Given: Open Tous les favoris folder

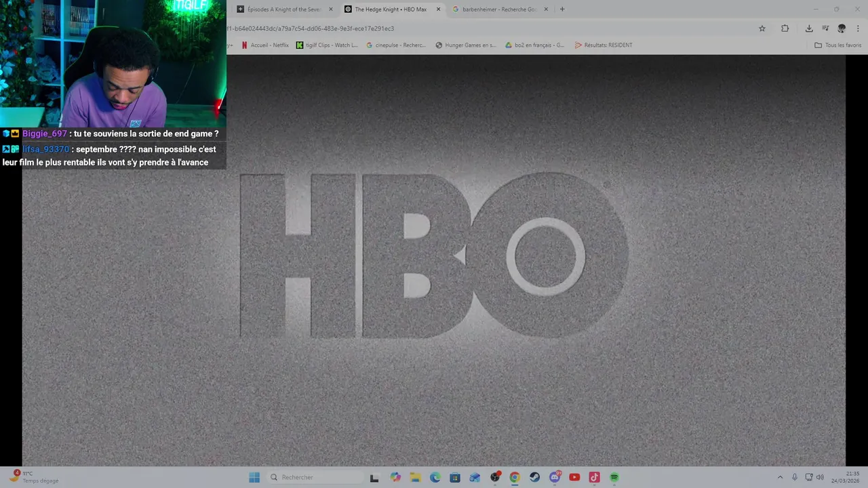Looking at the screenshot, I should [838, 45].
